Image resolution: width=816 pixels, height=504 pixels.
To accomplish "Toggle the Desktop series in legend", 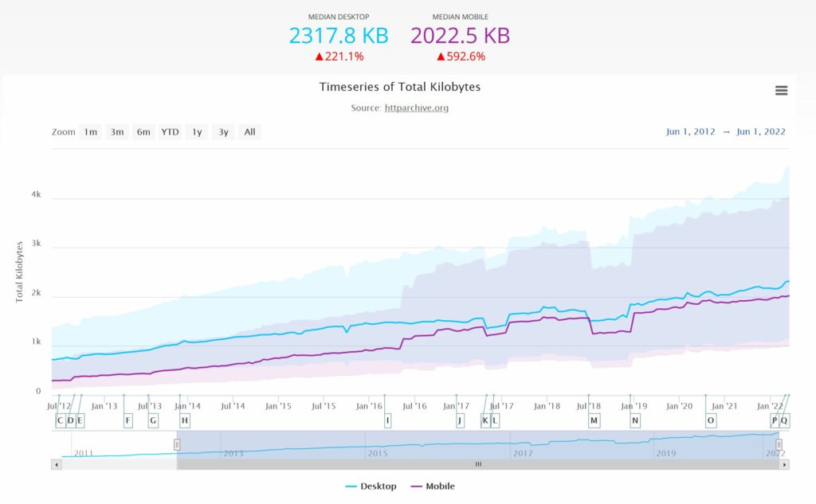I will 371,486.
